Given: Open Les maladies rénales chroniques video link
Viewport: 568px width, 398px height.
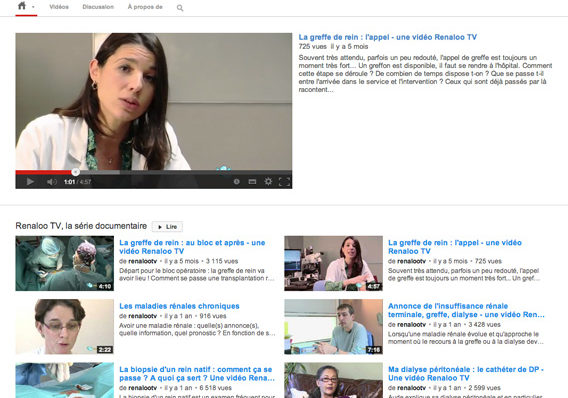Looking at the screenshot, I should [x=179, y=306].
